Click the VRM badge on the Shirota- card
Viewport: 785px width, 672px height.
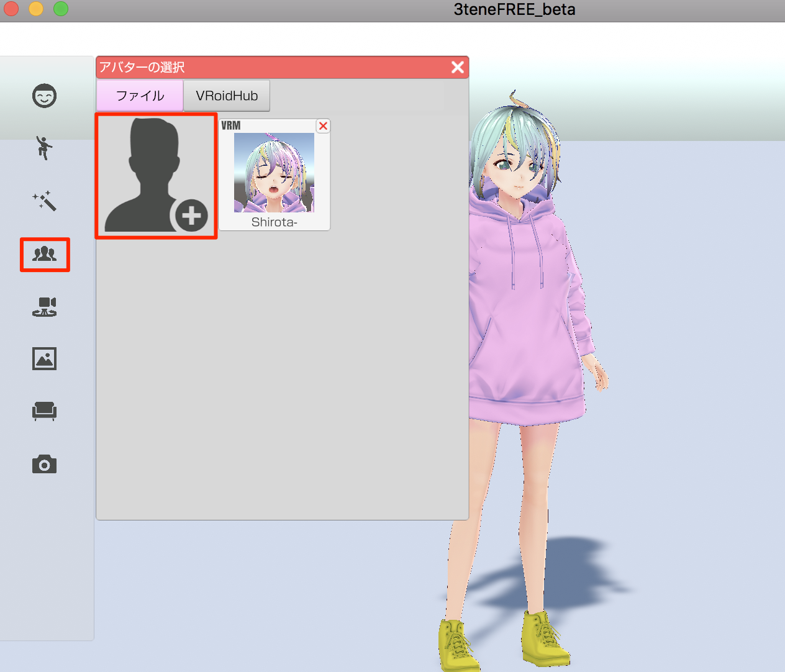[231, 125]
